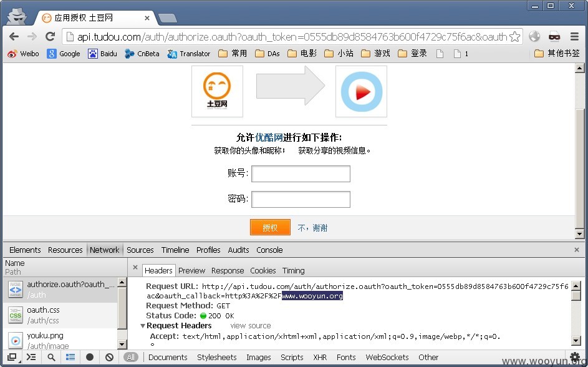
Task: Filter network requests by Images
Action: point(259,357)
